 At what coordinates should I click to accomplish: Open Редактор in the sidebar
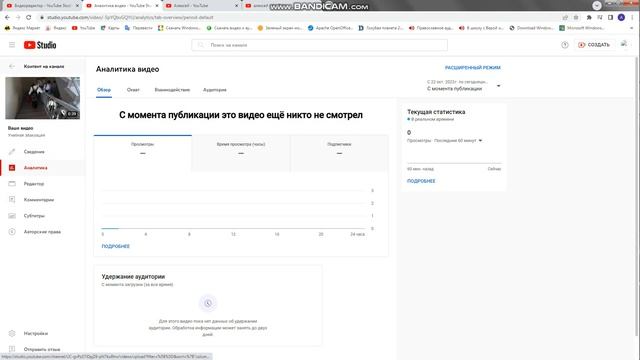click(42, 184)
